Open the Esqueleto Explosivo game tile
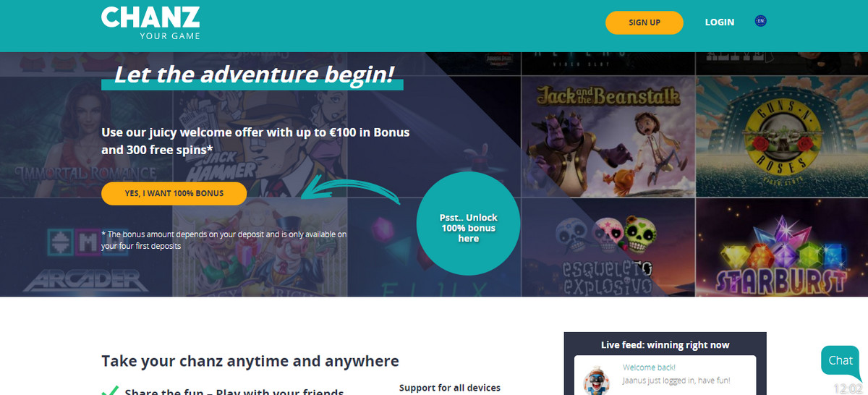 [x=608, y=248]
